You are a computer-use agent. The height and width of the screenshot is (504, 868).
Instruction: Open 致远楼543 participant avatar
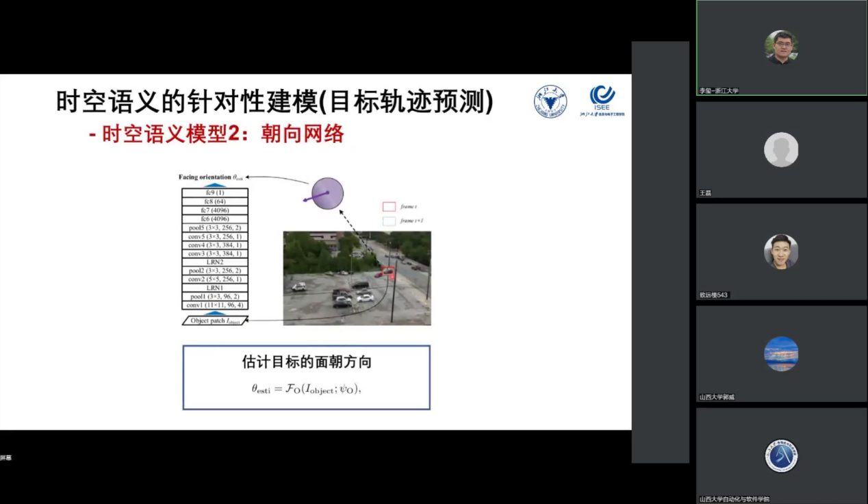[x=781, y=251]
